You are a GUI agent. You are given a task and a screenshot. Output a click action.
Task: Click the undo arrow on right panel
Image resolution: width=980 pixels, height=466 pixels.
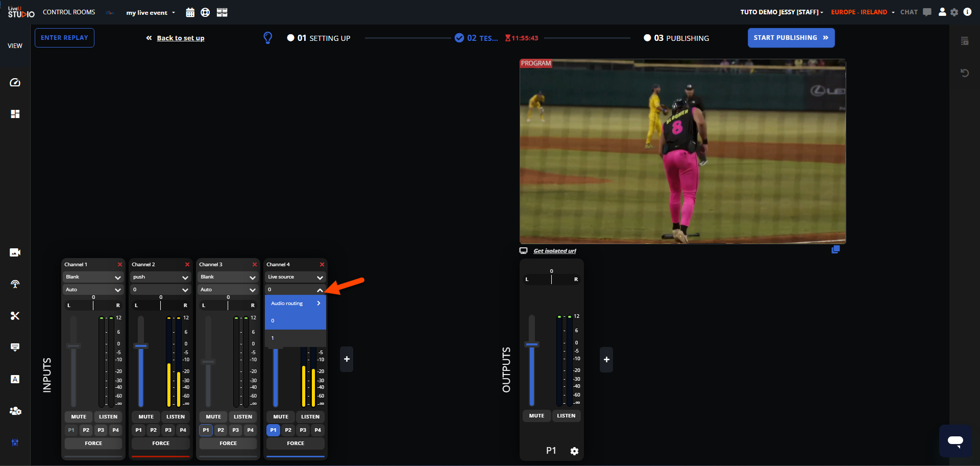(964, 73)
